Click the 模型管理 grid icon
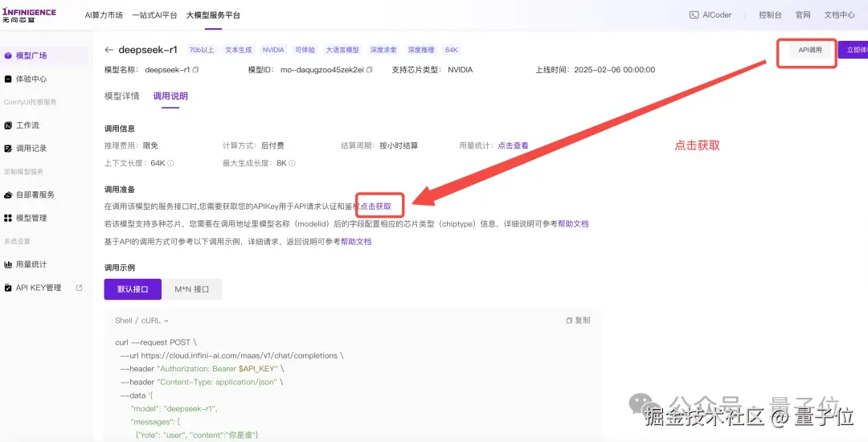 coord(8,218)
